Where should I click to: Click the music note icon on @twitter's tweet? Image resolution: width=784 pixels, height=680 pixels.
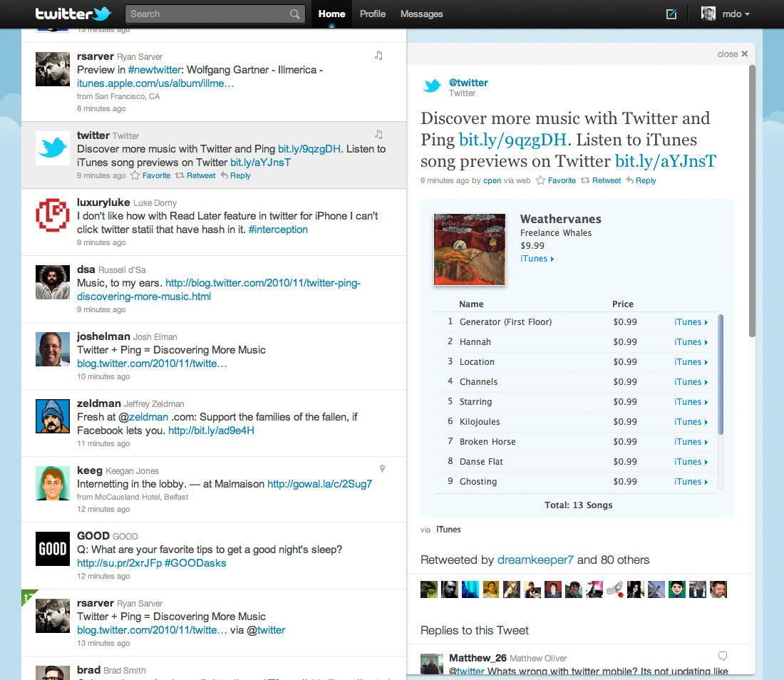tap(378, 134)
